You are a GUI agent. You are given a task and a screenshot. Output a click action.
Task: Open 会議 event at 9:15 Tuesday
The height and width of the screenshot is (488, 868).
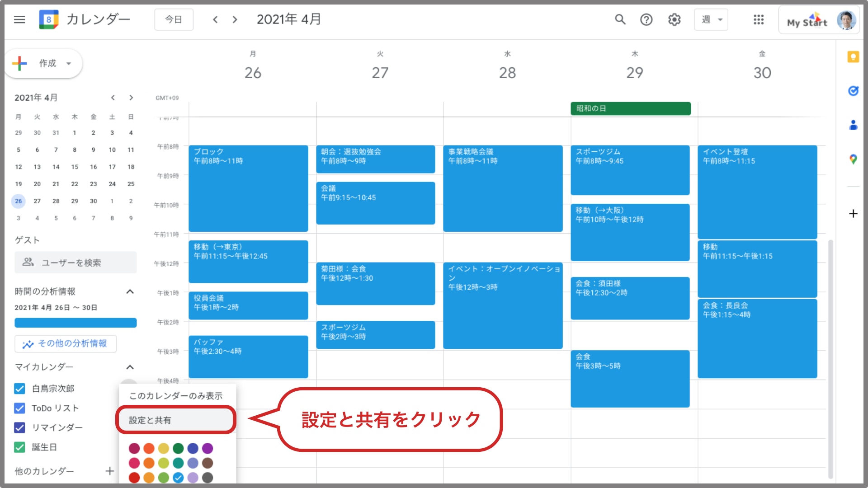click(376, 203)
